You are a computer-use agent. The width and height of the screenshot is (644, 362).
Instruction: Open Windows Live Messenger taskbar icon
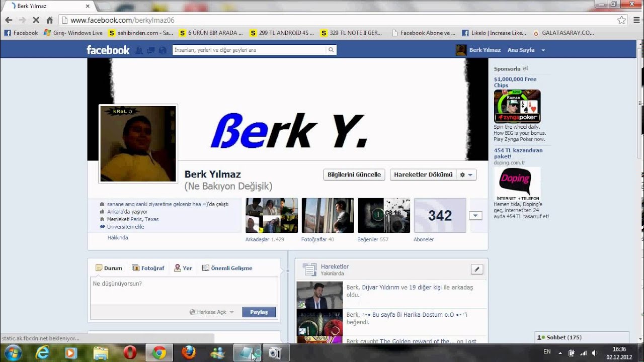218,353
